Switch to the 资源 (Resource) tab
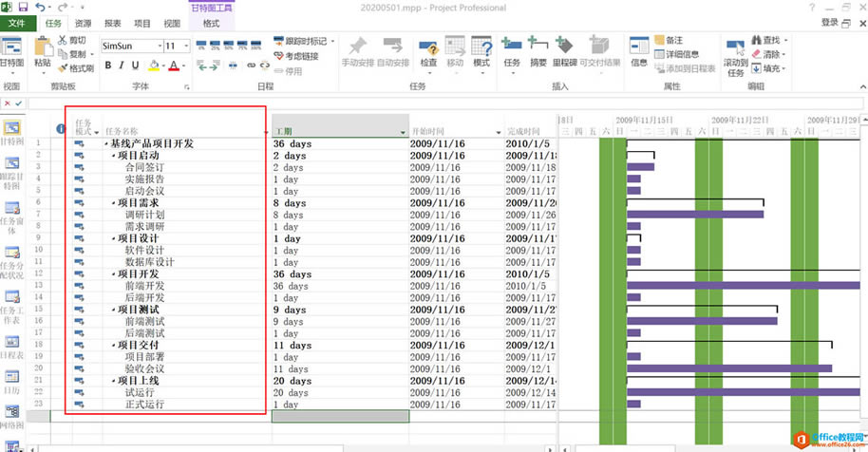This screenshot has height=452, width=868. click(83, 23)
